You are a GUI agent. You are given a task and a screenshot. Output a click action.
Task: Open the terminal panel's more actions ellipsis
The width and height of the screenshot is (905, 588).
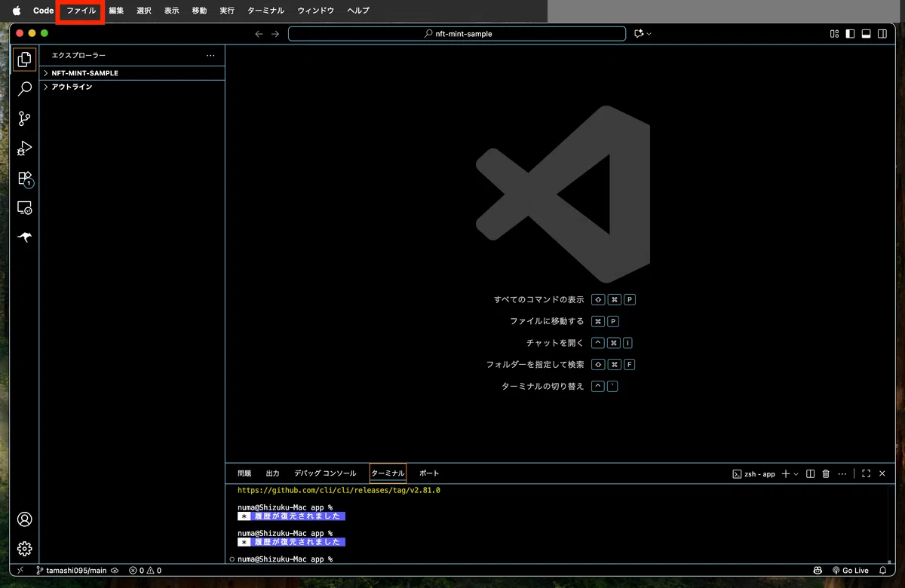point(842,473)
